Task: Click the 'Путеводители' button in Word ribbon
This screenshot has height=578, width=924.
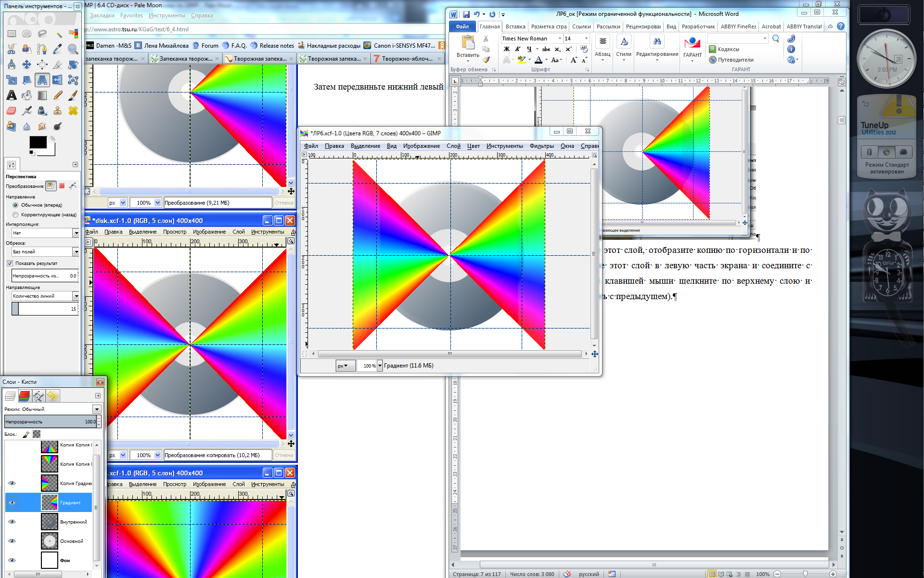Action: point(731,60)
